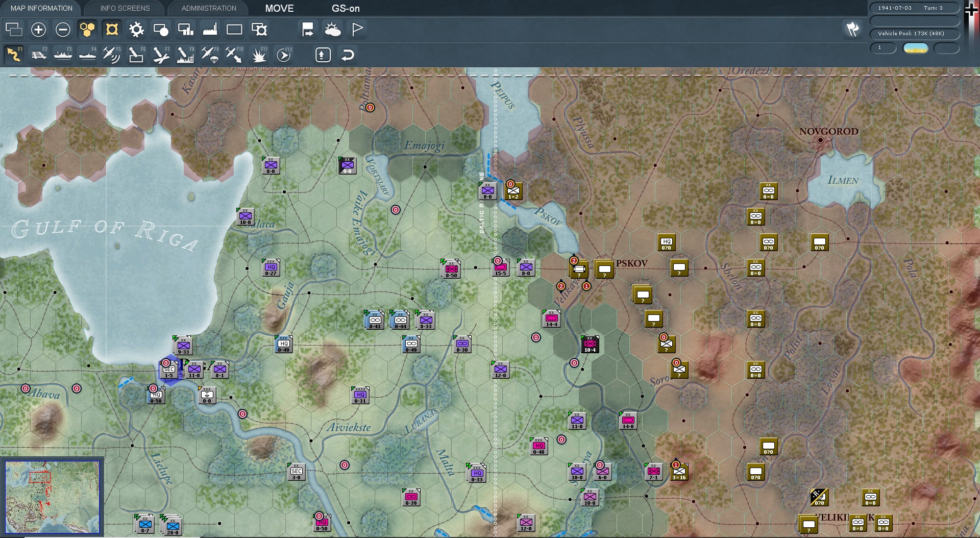
Task: Select the panzer unit 14-0
Action: point(628,421)
